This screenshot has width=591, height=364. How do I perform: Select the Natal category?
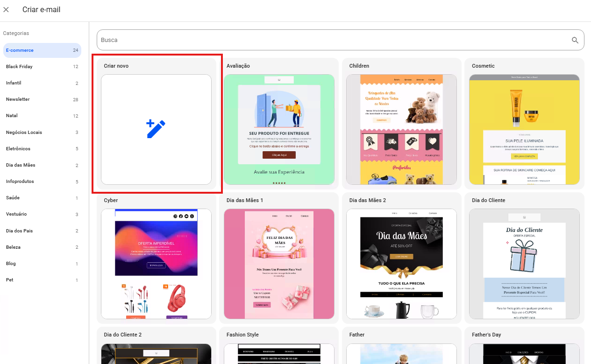pyautogui.click(x=42, y=116)
